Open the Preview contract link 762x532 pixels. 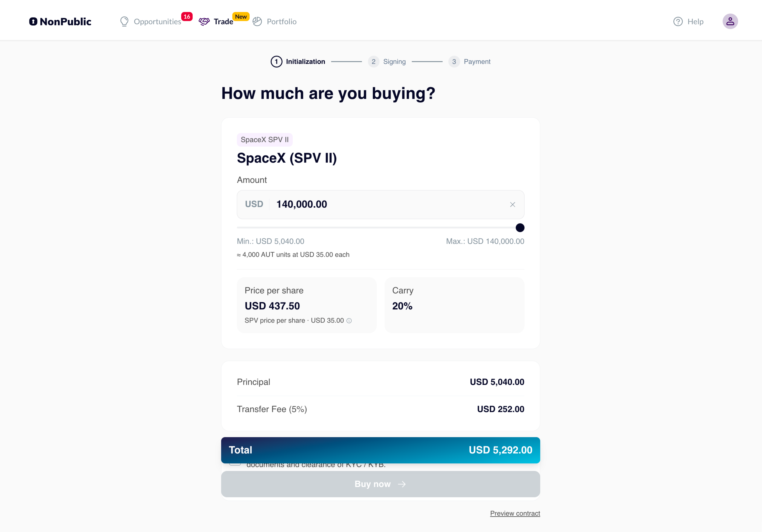click(x=515, y=513)
